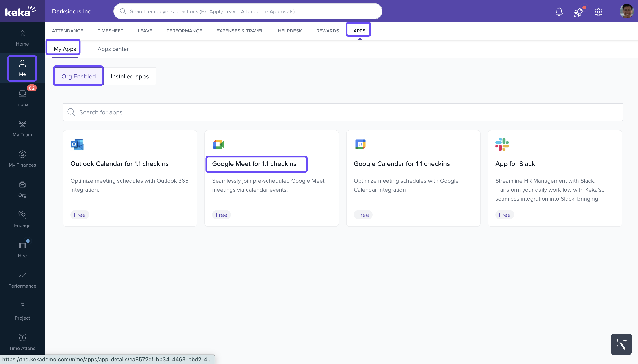This screenshot has width=638, height=364.
Task: Select Org Enabled toggle
Action: tap(78, 76)
